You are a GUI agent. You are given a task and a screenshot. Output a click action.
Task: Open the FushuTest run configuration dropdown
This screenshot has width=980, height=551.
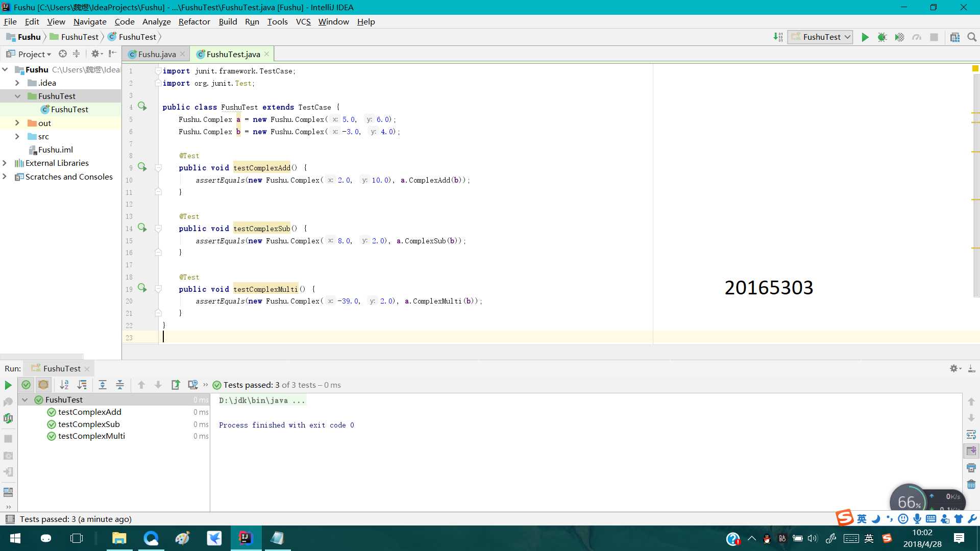[820, 37]
